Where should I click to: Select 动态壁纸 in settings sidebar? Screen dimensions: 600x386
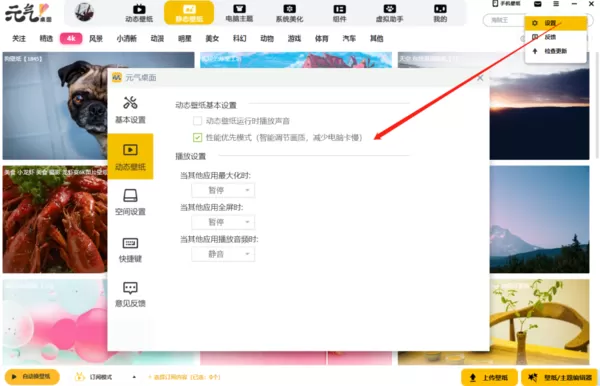tap(130, 156)
